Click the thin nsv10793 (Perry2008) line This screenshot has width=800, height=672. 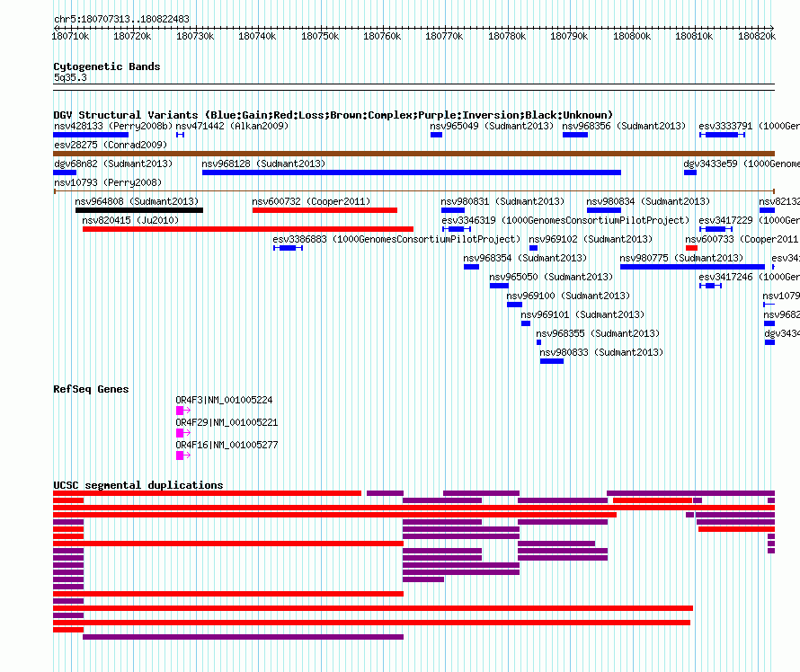click(x=413, y=191)
